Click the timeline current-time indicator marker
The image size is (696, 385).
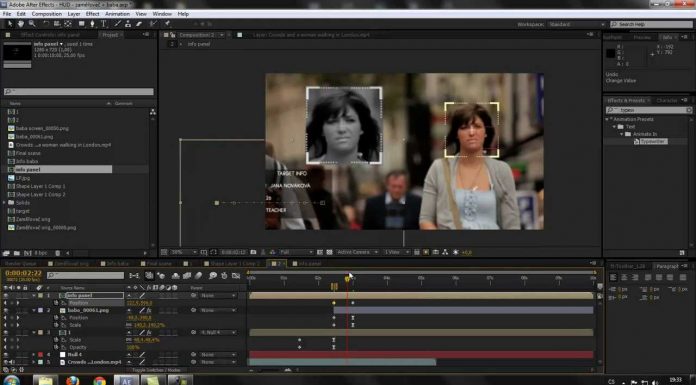coord(347,278)
